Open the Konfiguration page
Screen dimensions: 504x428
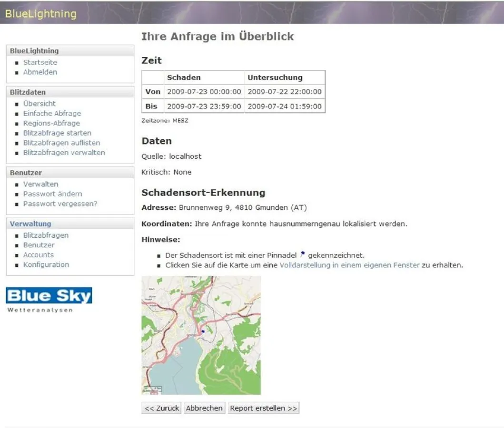[x=46, y=264]
